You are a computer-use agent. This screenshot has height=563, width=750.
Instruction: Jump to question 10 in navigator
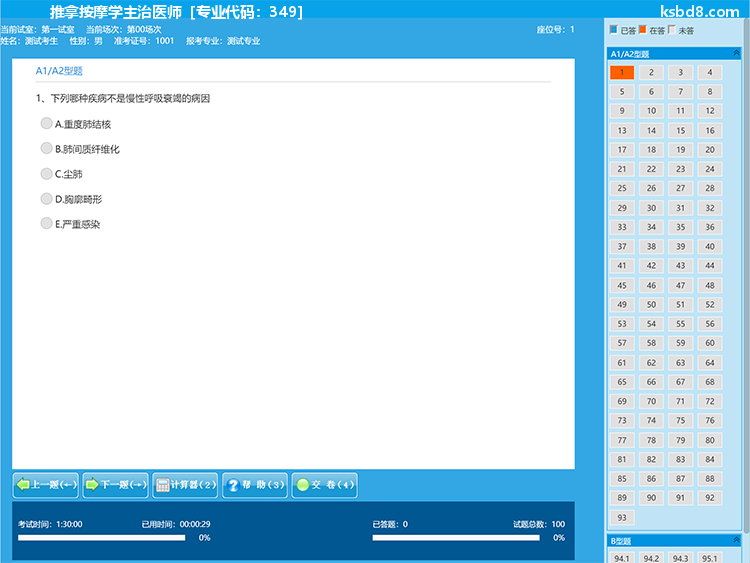651,111
